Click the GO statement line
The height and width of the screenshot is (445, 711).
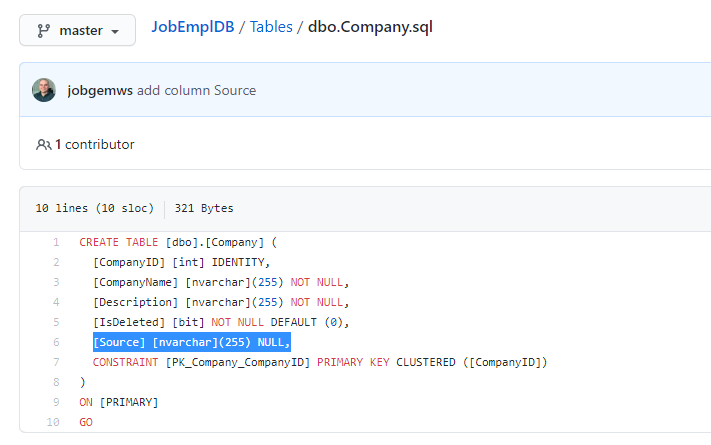coord(86,422)
